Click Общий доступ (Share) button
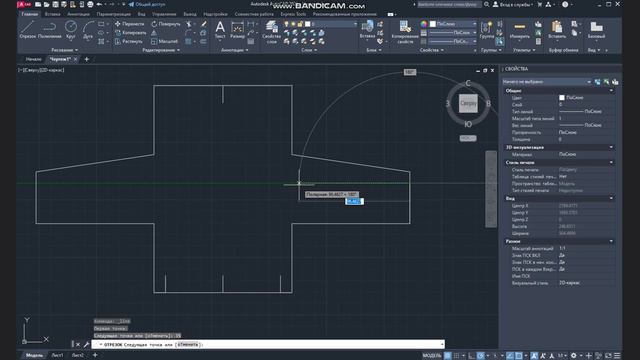The height and width of the screenshot is (360, 640). click(x=147, y=4)
